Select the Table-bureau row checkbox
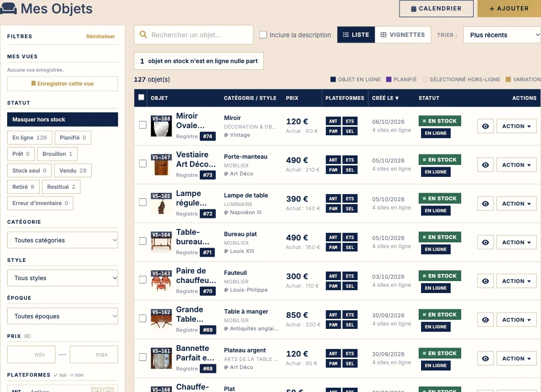541x392 pixels. tap(142, 241)
